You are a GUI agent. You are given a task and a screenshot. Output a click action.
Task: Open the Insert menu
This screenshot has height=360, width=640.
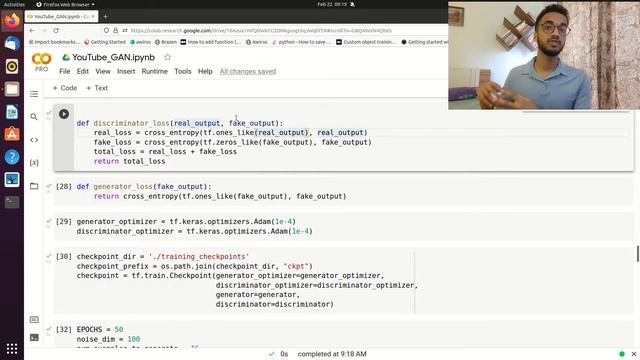pyautogui.click(x=126, y=71)
